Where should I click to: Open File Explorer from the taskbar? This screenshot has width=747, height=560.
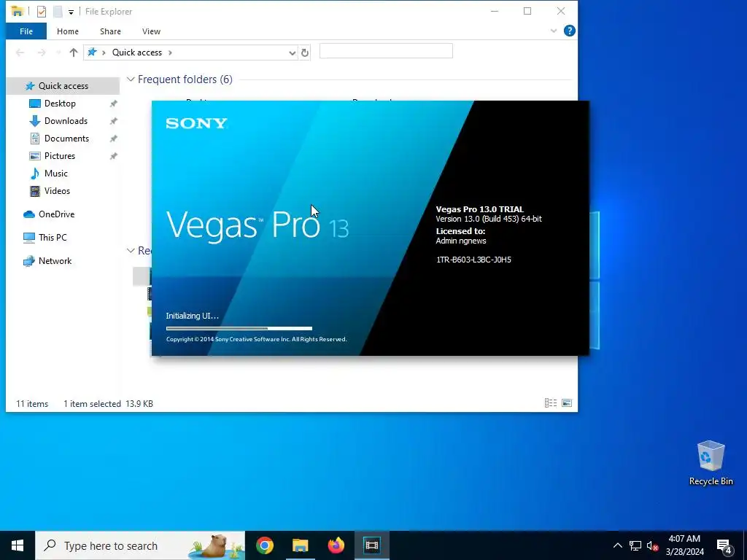tap(300, 545)
